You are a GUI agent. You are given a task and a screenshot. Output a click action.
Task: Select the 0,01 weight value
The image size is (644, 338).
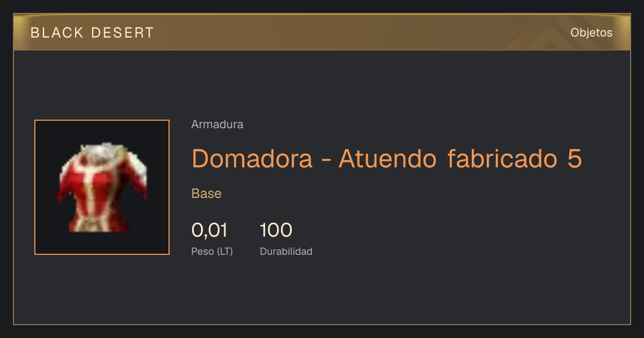coord(210,231)
